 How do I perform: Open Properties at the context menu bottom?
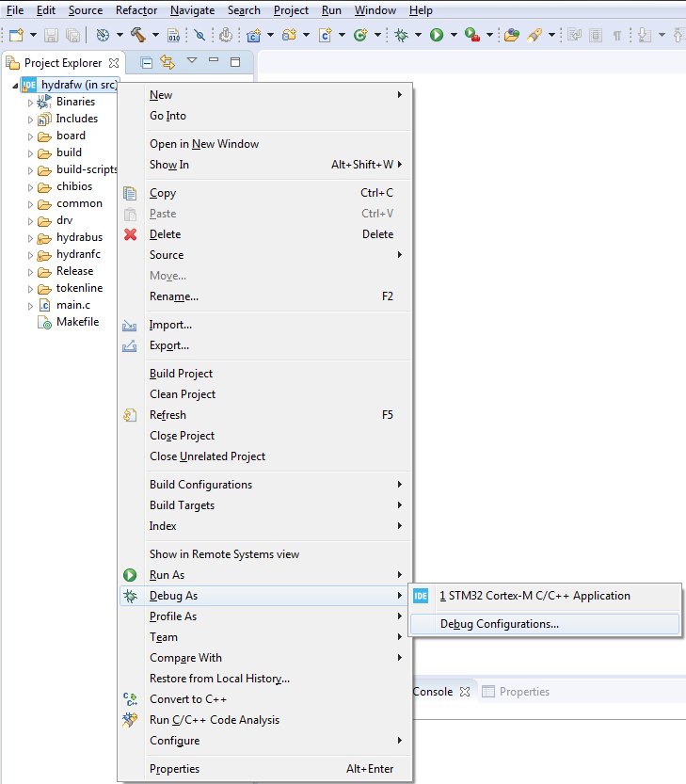click(265, 769)
